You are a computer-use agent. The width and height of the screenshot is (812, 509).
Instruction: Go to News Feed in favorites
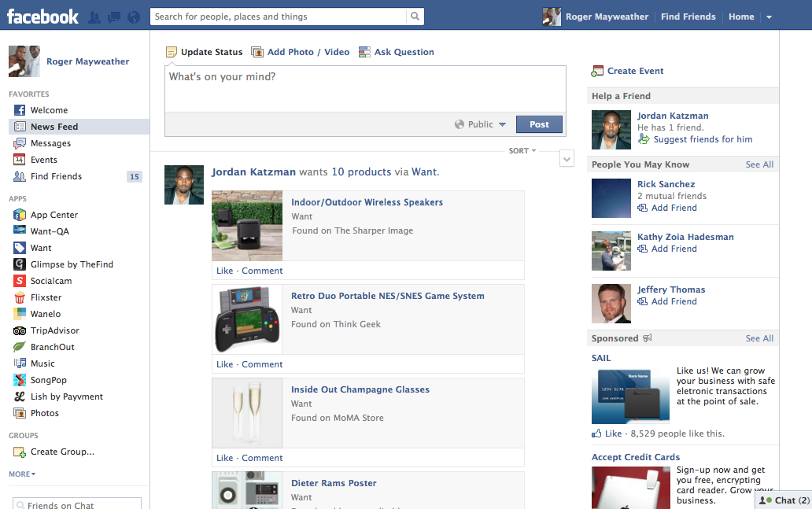tap(79, 127)
